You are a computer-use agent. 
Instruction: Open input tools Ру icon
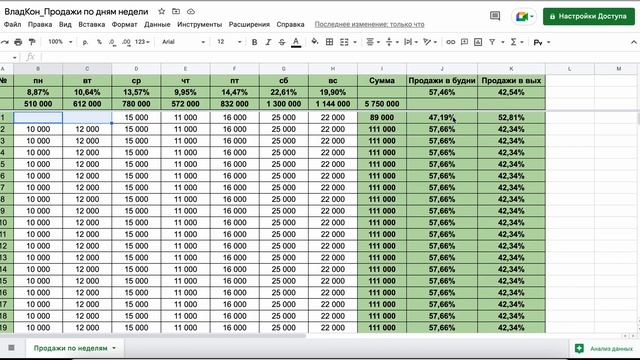pyautogui.click(x=538, y=42)
